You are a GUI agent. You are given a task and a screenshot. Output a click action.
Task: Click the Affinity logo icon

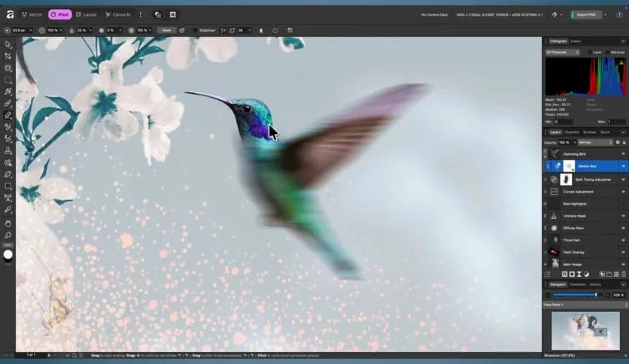click(x=10, y=15)
